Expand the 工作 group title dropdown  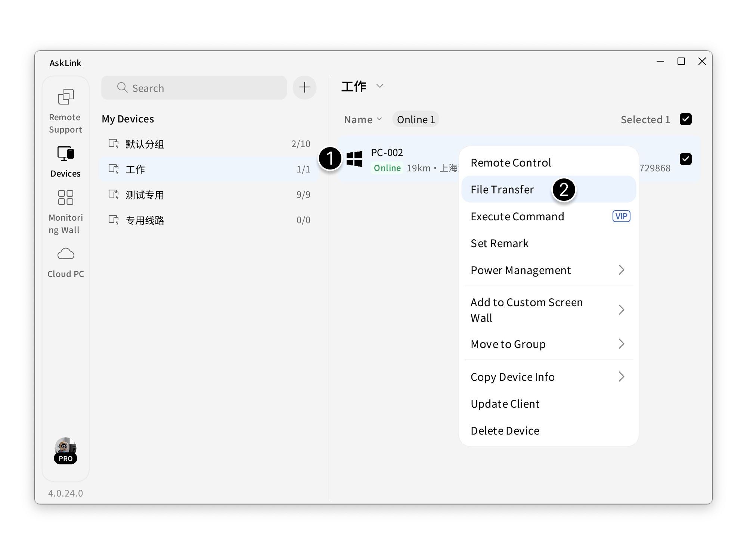tap(379, 86)
